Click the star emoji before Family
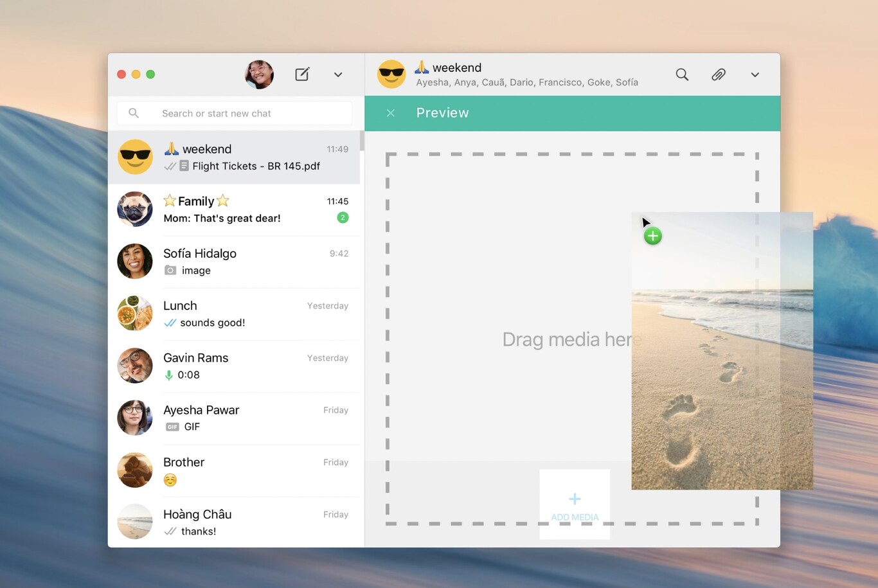Screen dimensions: 878x588 click(x=170, y=200)
